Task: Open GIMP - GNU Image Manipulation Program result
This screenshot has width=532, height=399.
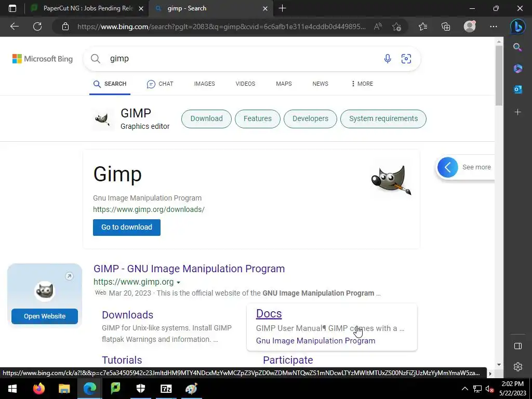Action: coord(189,269)
